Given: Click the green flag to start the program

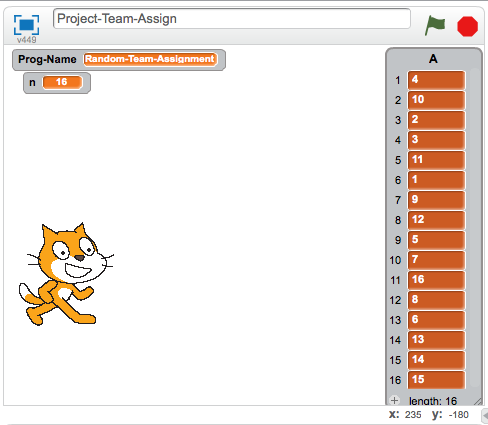Looking at the screenshot, I should click(x=435, y=25).
